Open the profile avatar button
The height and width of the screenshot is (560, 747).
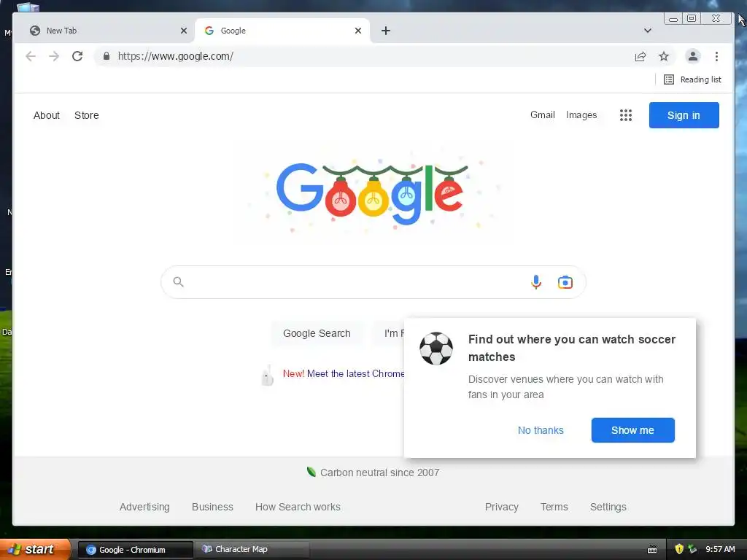(x=693, y=56)
